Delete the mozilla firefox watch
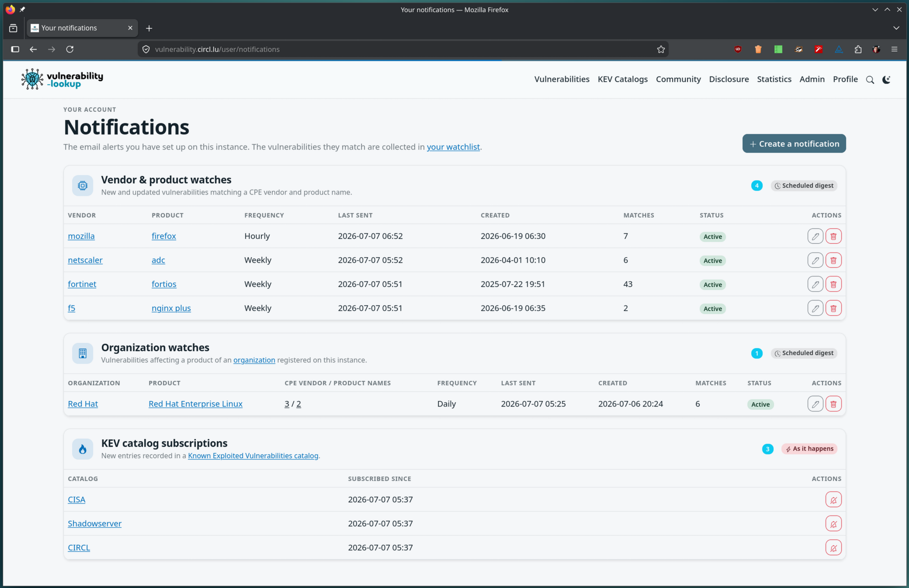The image size is (909, 588). (833, 236)
